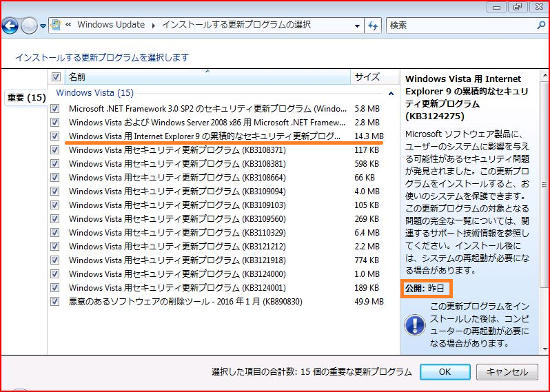Select the Microsoft .NET Framework 3.0 SP2 row
The width and height of the screenshot is (550, 392).
223,108
